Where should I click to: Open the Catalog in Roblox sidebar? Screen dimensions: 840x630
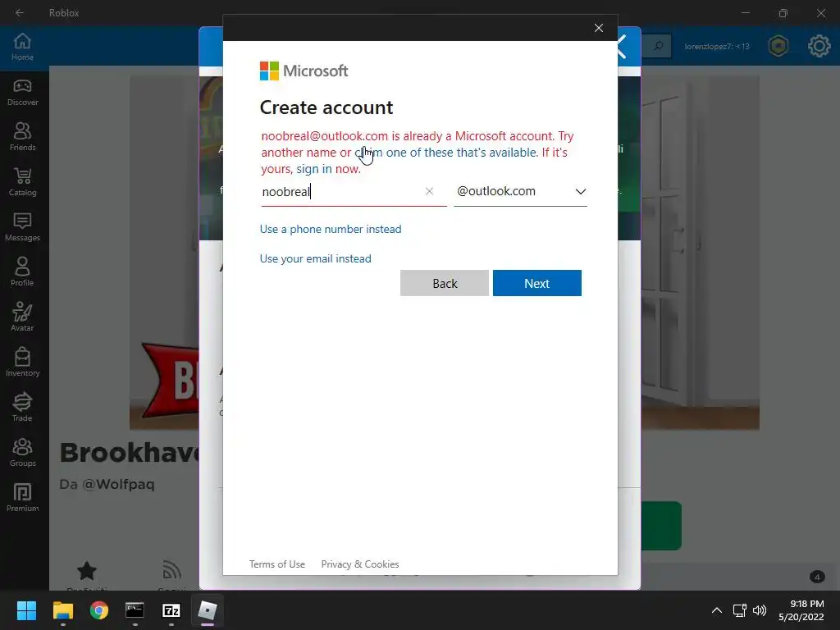click(x=22, y=182)
